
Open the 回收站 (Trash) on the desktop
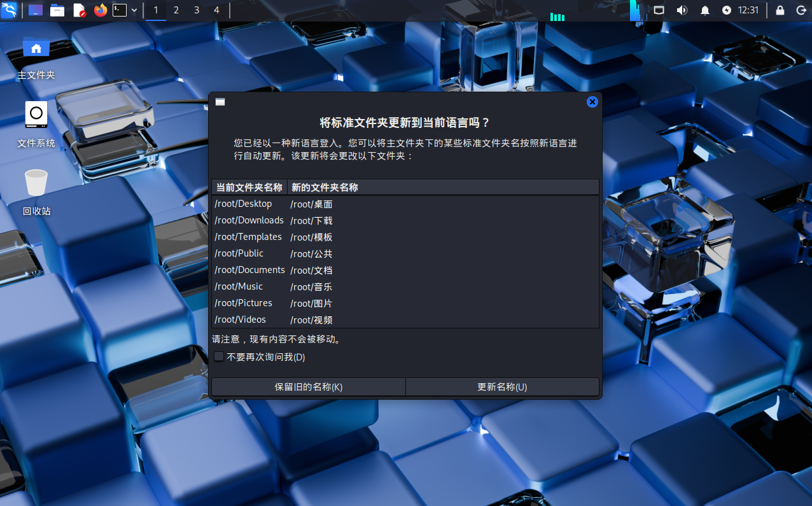click(36, 185)
